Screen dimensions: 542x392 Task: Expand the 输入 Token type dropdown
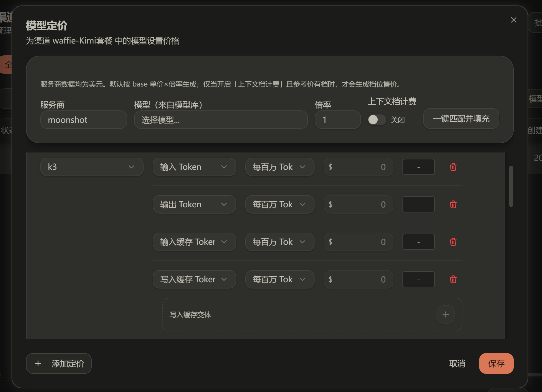(194, 167)
